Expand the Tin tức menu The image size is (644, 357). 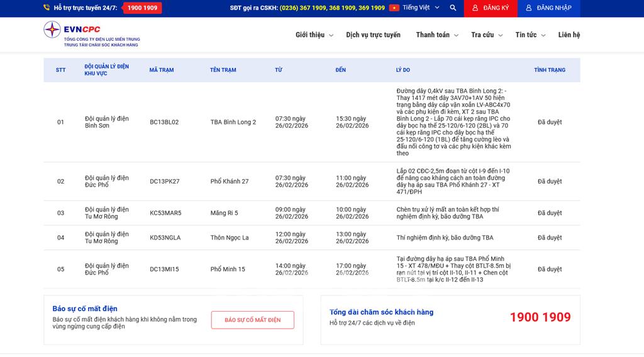(x=530, y=35)
